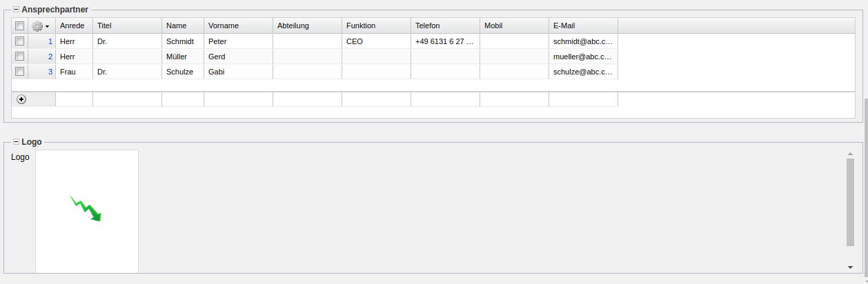The height and width of the screenshot is (284, 868).
Task: Toggle the select-all checkbox in header
Action: pos(20,26)
